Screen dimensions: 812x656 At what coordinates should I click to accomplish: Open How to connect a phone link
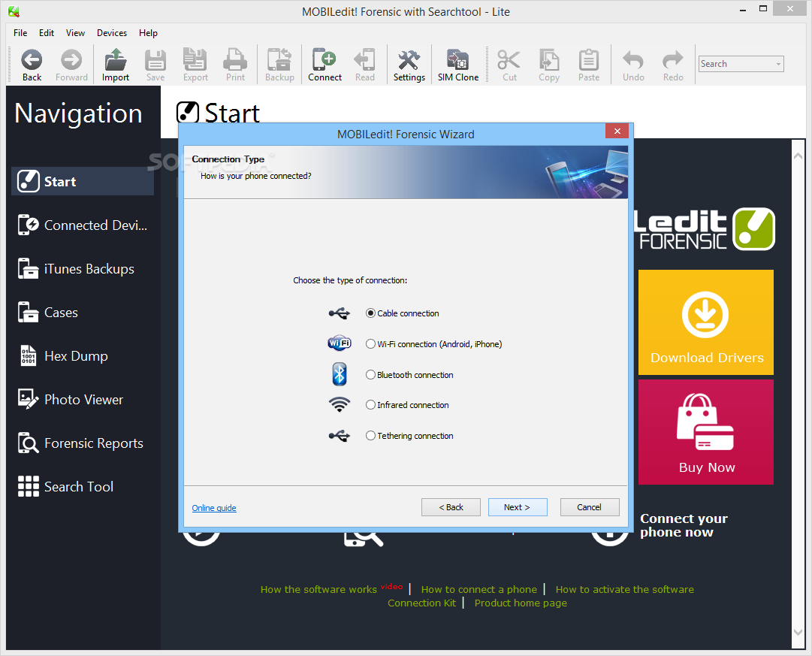[x=479, y=589]
